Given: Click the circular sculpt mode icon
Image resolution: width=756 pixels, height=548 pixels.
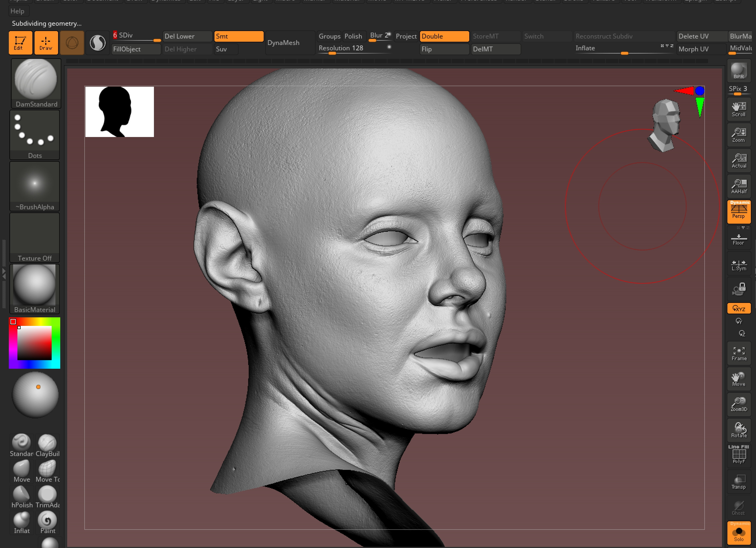Looking at the screenshot, I should [72, 43].
